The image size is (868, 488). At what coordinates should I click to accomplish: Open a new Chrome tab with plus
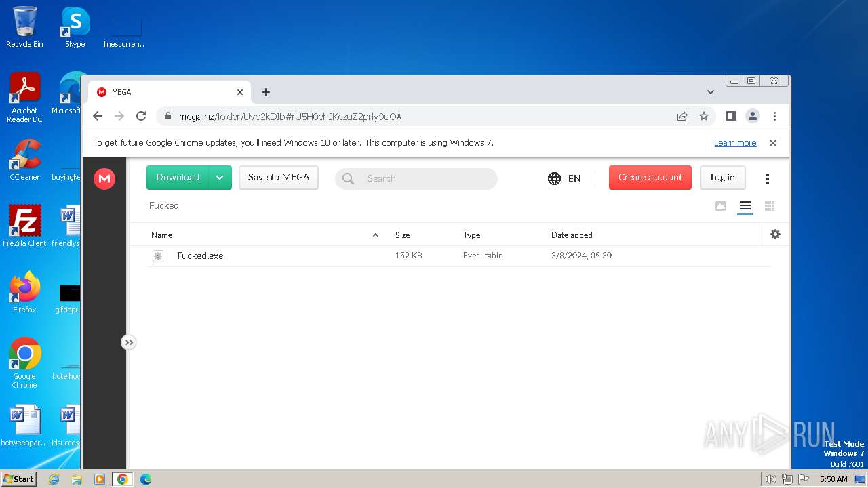266,92
